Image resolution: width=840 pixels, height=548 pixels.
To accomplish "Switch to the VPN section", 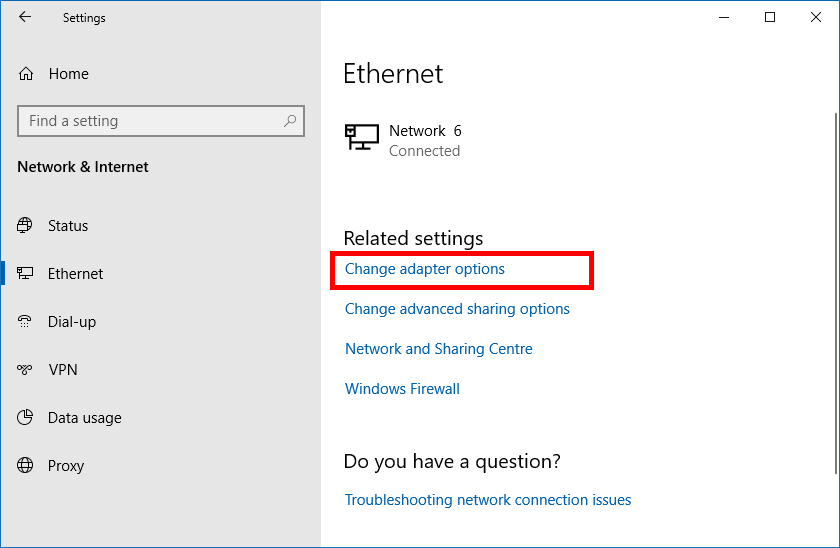I will coord(63,370).
